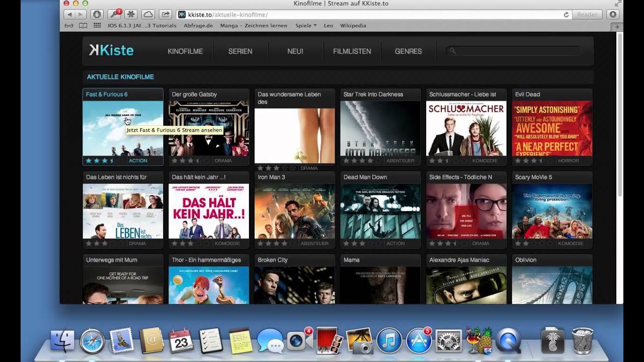Open Schlussmacher movie poster
Screen dimensions: 644x362
coord(466,128)
